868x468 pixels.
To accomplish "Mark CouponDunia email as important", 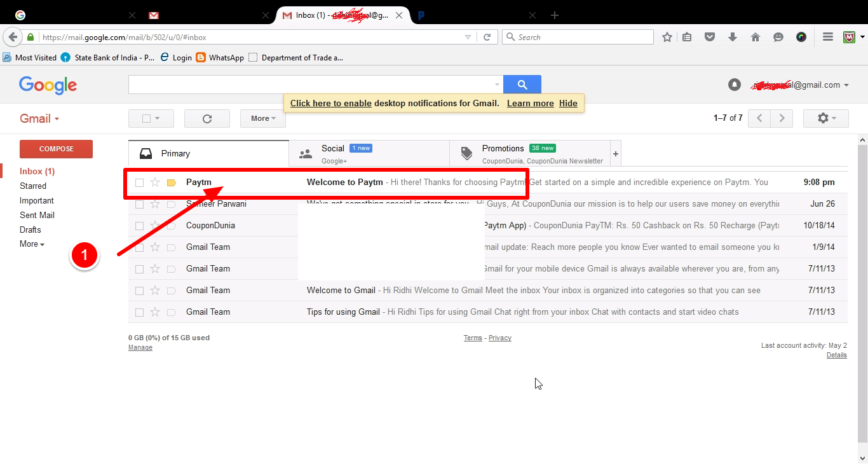I will tap(171, 226).
